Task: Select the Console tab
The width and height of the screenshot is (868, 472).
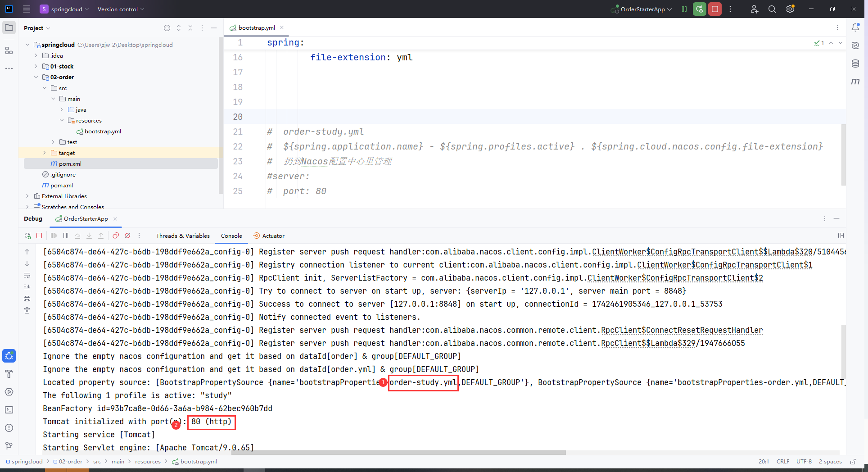Action: pyautogui.click(x=231, y=236)
